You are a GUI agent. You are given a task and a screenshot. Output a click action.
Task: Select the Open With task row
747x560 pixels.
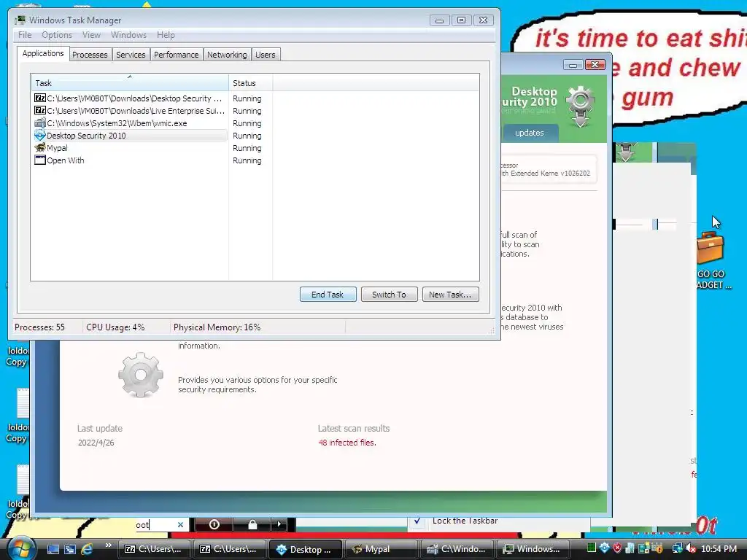[130, 160]
